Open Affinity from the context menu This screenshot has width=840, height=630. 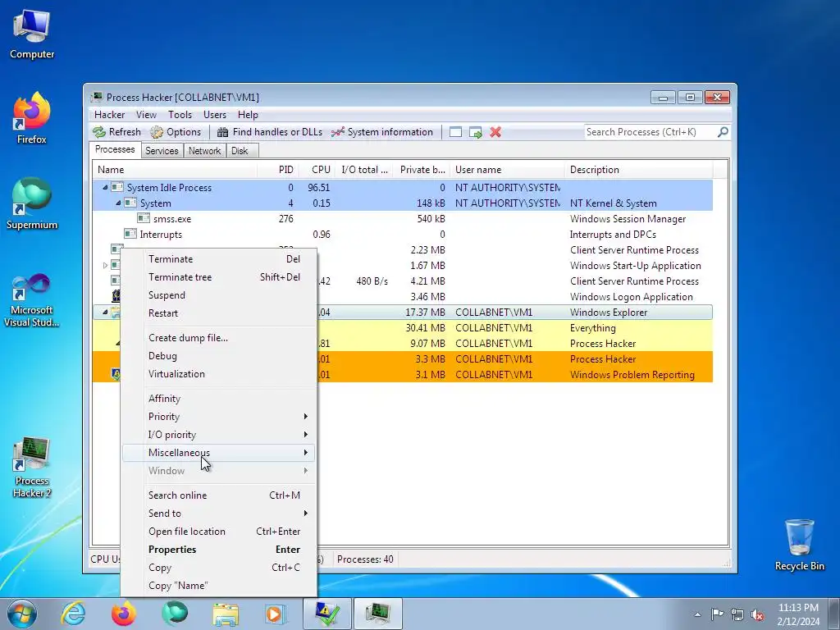(218, 399)
